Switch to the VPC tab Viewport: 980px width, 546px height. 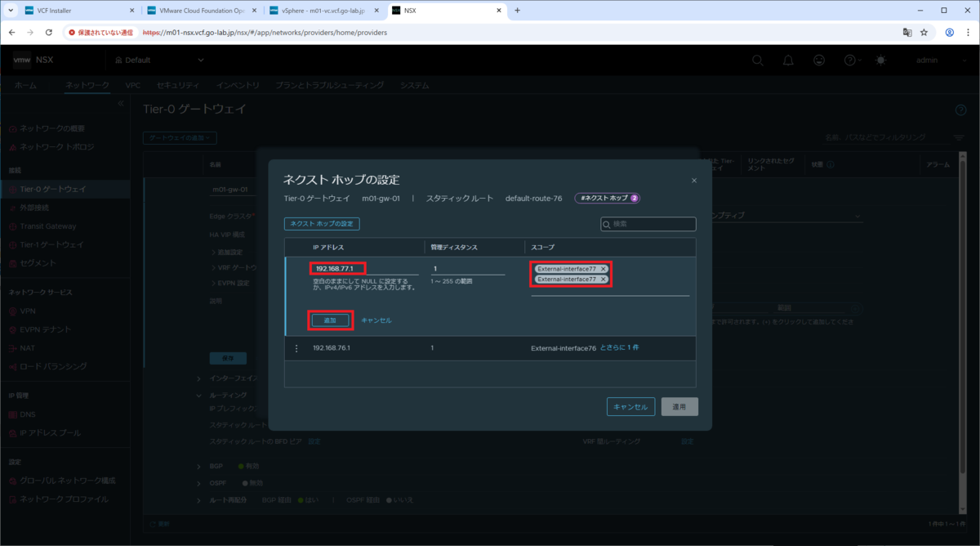click(x=133, y=85)
